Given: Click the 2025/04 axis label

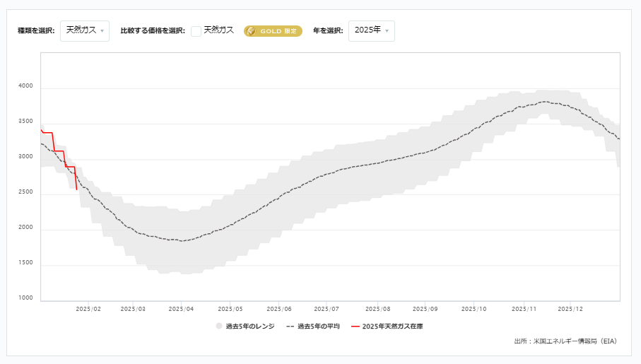Looking at the screenshot, I should 181,309.
